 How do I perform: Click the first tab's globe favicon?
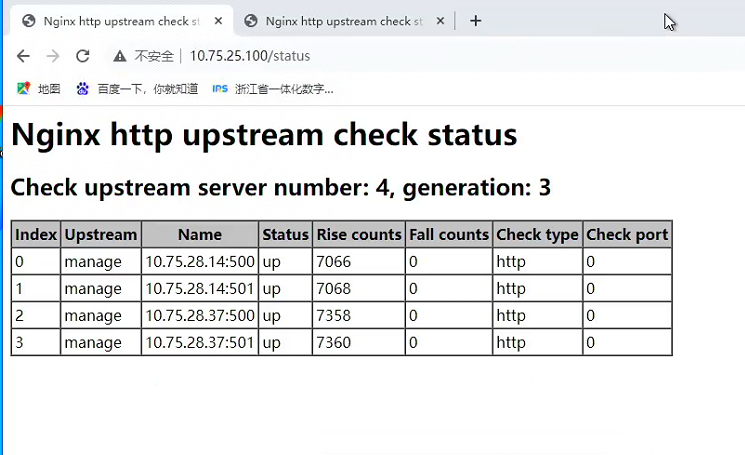coord(29,21)
